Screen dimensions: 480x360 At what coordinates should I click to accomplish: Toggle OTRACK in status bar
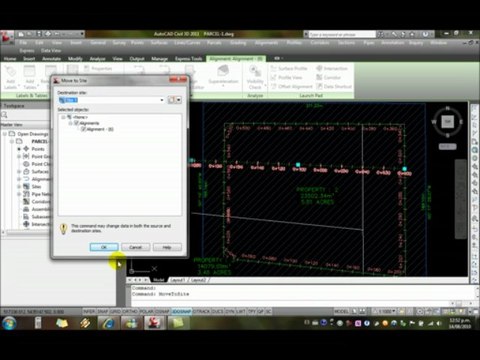pyautogui.click(x=201, y=311)
